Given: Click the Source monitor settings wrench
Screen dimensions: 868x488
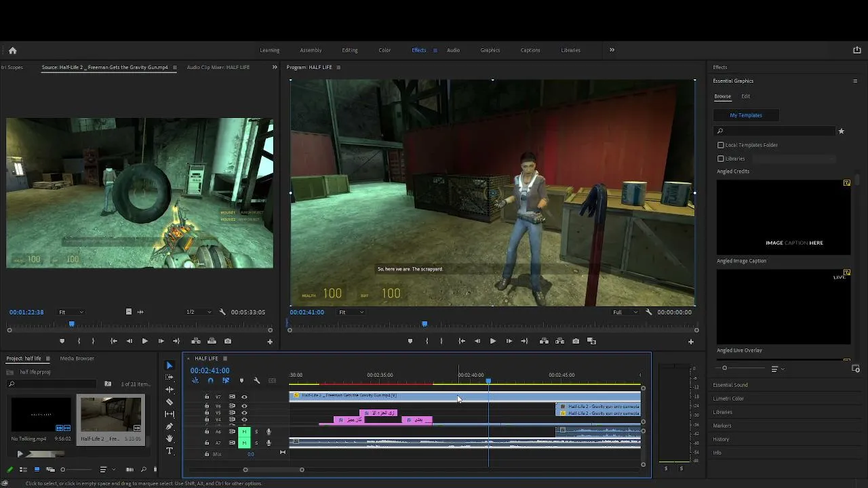Looking at the screenshot, I should (222, 312).
